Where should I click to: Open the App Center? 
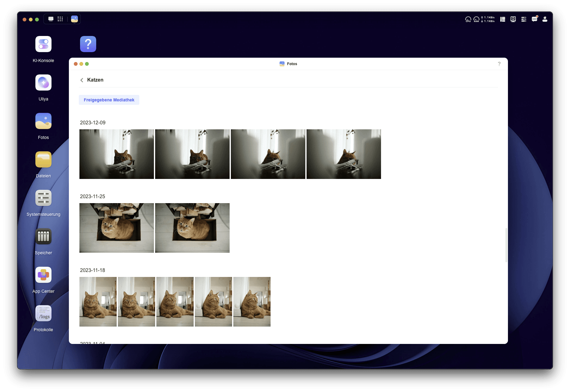[43, 275]
